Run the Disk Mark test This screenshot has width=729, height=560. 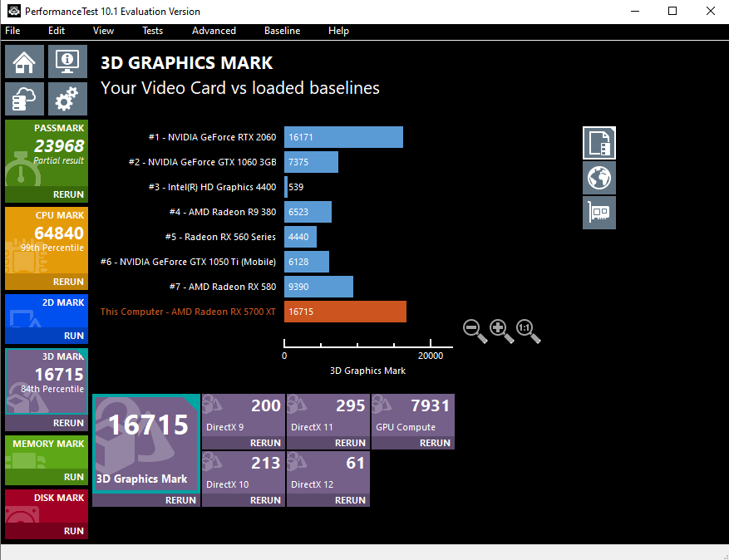(x=74, y=531)
